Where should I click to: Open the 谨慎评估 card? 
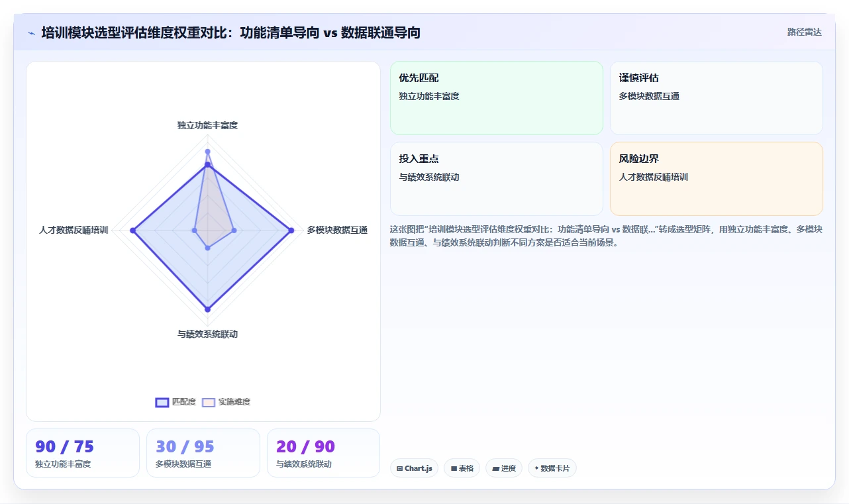(x=717, y=98)
